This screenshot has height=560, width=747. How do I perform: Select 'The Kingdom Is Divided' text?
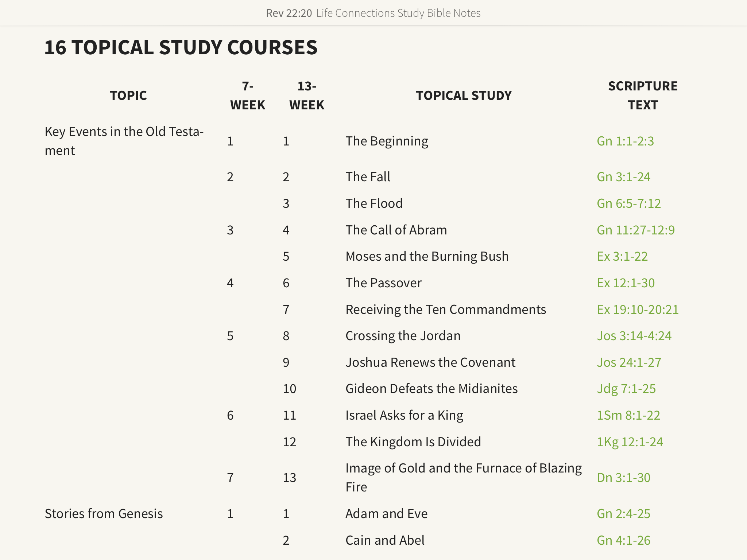(413, 442)
